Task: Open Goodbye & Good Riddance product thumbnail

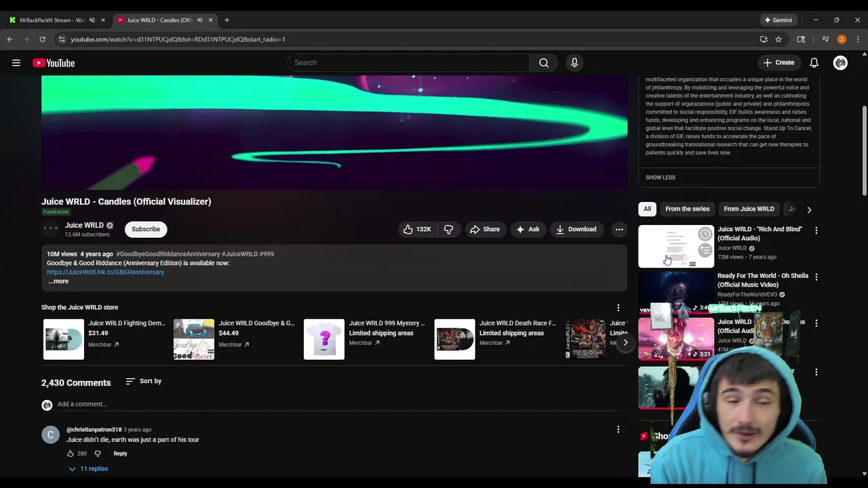Action: (194, 339)
